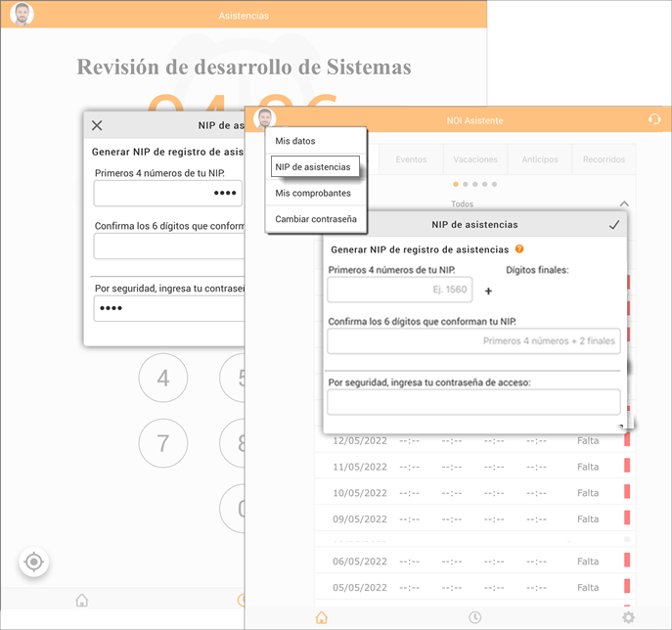Close the left NIP dialog with X
672x630 pixels.
coord(97,125)
